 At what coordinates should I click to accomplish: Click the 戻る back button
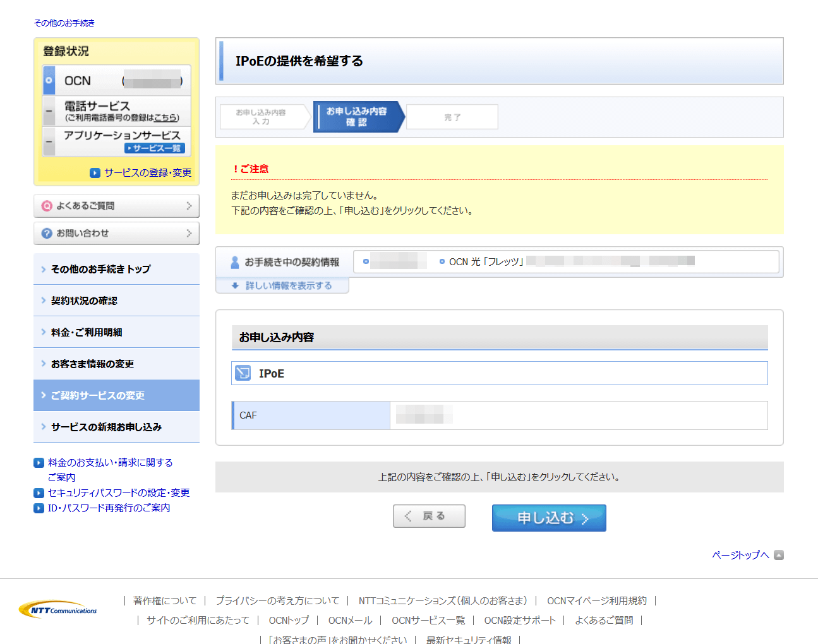click(x=429, y=516)
